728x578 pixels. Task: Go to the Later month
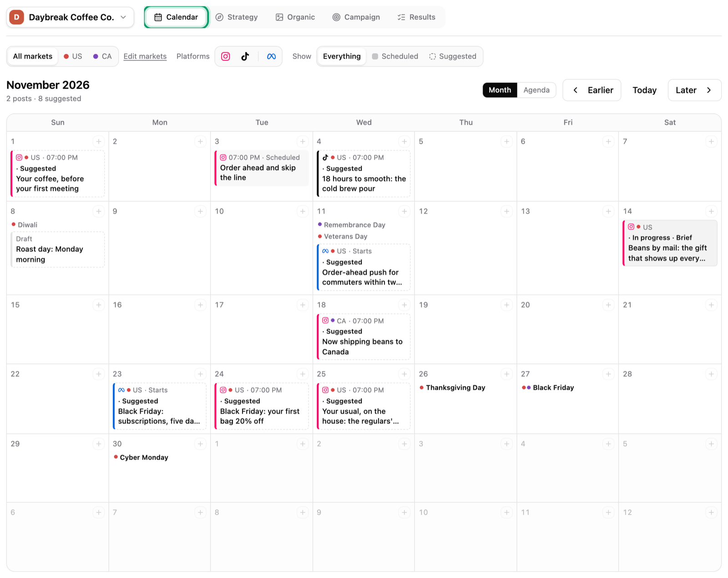[694, 90]
